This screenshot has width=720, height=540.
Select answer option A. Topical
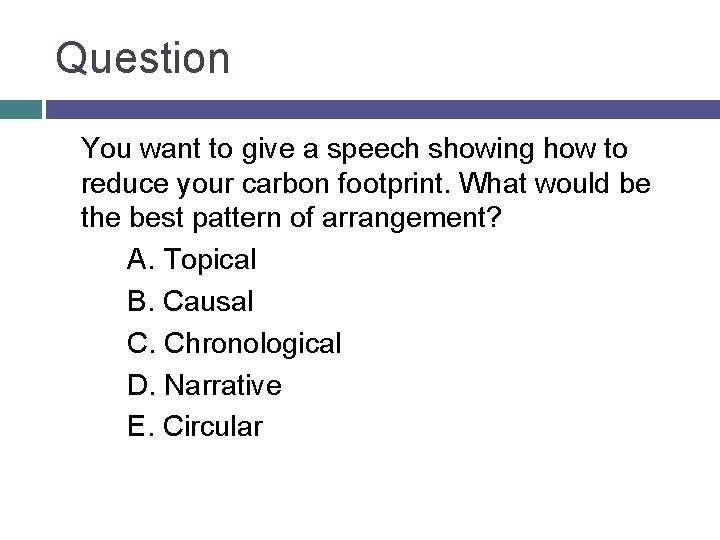[192, 260]
